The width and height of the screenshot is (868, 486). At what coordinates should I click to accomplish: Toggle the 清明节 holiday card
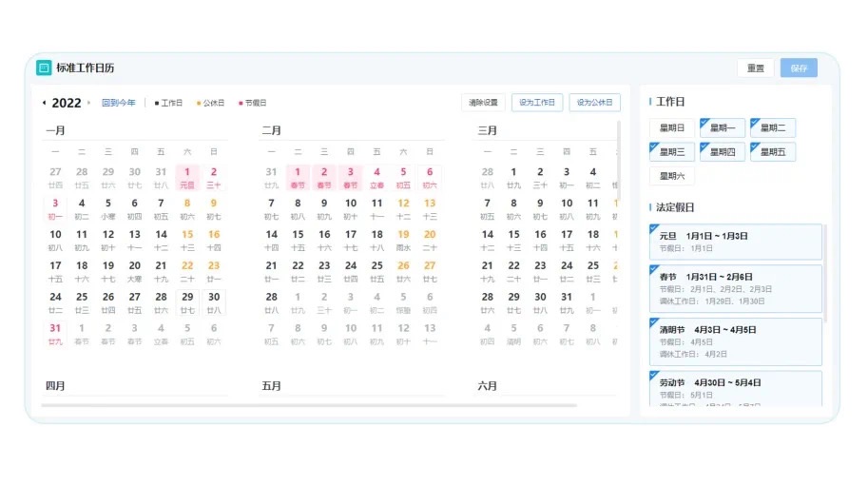[736, 341]
